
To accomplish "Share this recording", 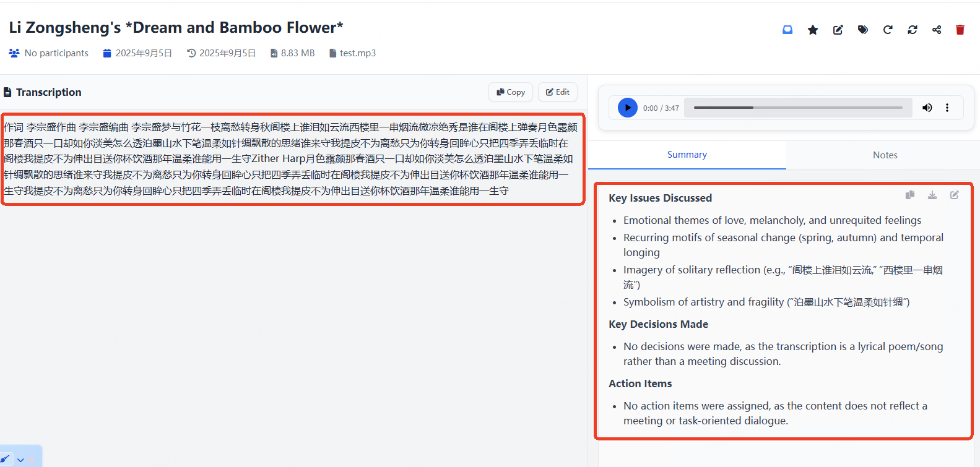I will 937,30.
